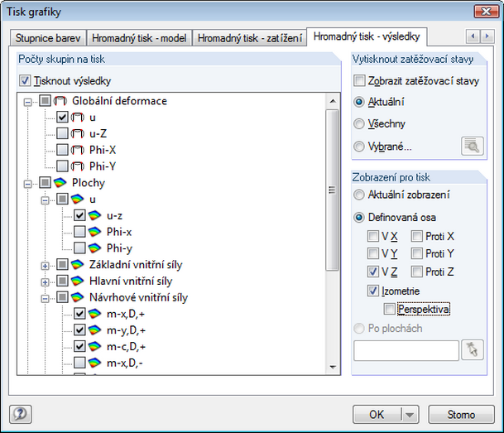Viewport: 504px width, 433px height.
Task: Enable Zobrazit zatěžovací stavy checkbox
Action: click(x=359, y=80)
